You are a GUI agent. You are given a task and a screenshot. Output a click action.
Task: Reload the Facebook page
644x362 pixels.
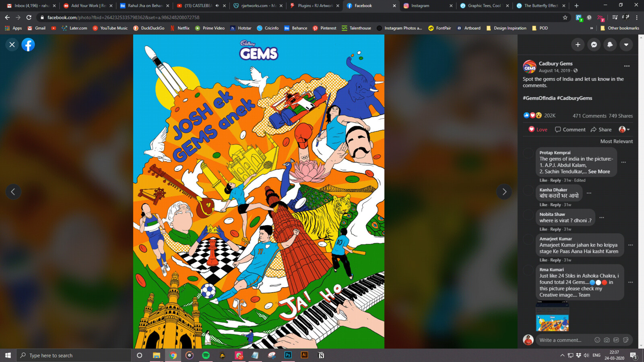click(x=29, y=17)
